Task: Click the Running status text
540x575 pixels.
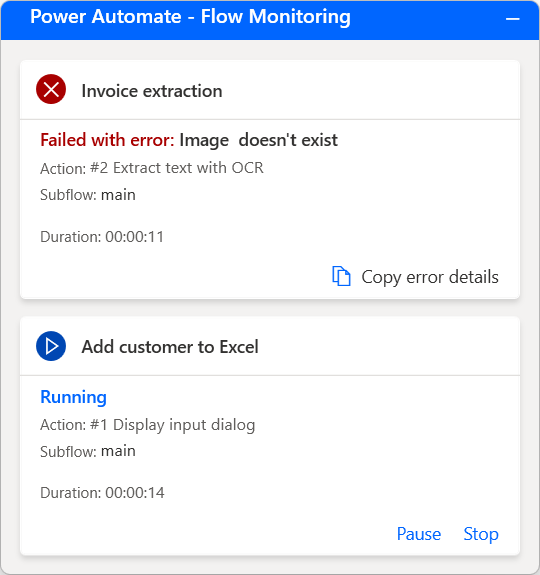Action: click(73, 397)
